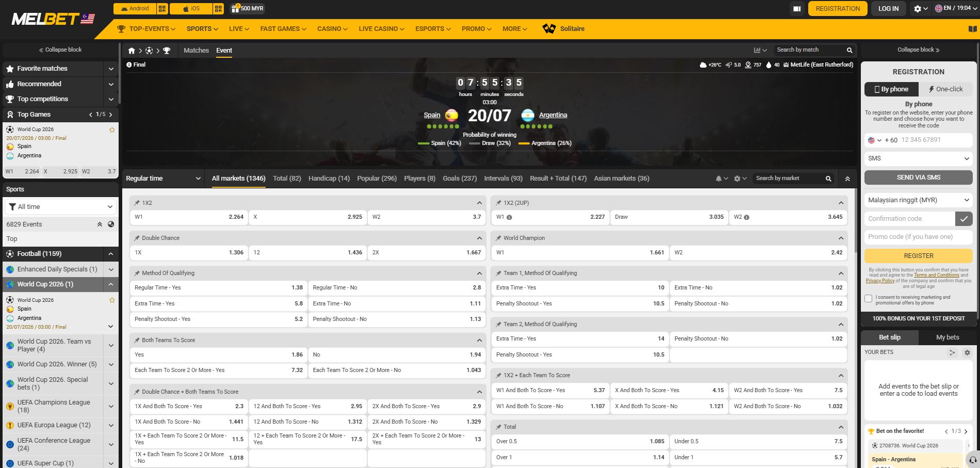The height and width of the screenshot is (468, 980).
Task: Open the Android app QR code icon
Action: coord(162,8)
